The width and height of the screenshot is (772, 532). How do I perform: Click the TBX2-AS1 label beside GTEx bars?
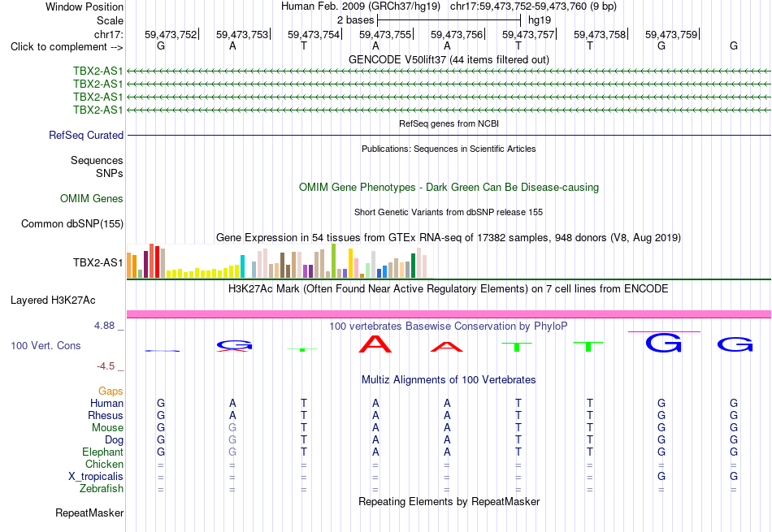tap(98, 263)
